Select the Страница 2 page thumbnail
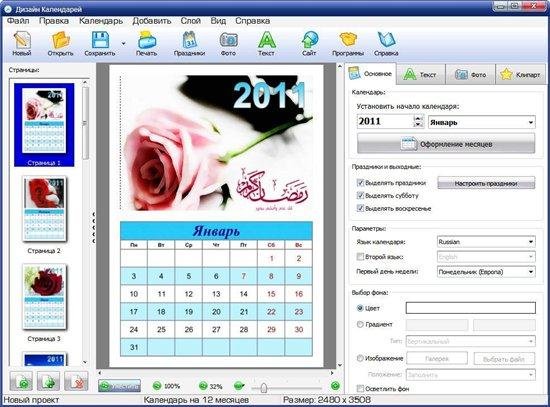 44,215
